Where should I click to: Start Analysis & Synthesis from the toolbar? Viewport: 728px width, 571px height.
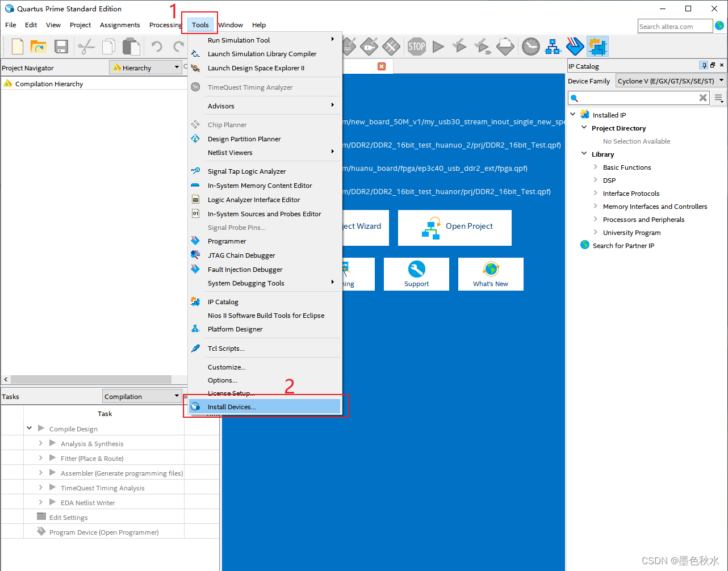pyautogui.click(x=460, y=47)
